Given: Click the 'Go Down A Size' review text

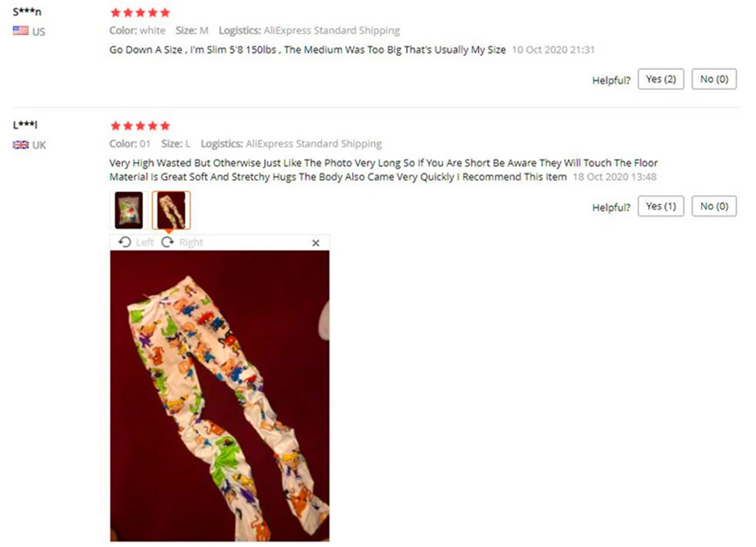Looking at the screenshot, I should (x=308, y=50).
